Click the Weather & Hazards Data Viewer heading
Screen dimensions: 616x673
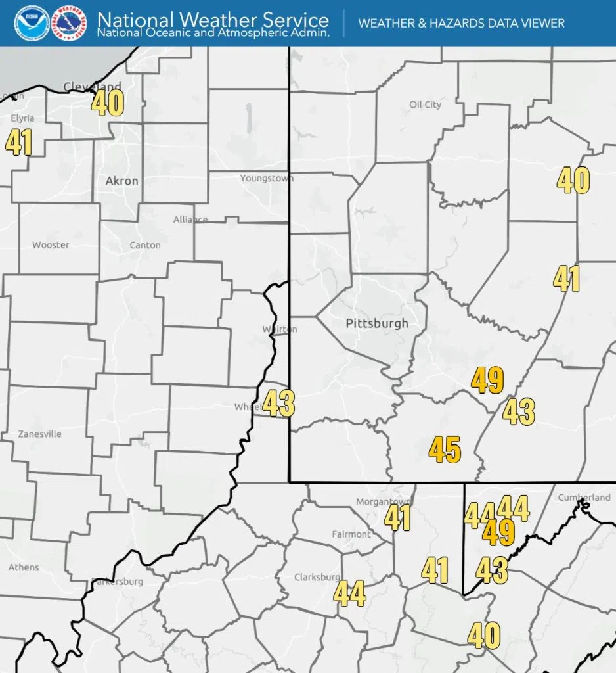pyautogui.click(x=461, y=23)
